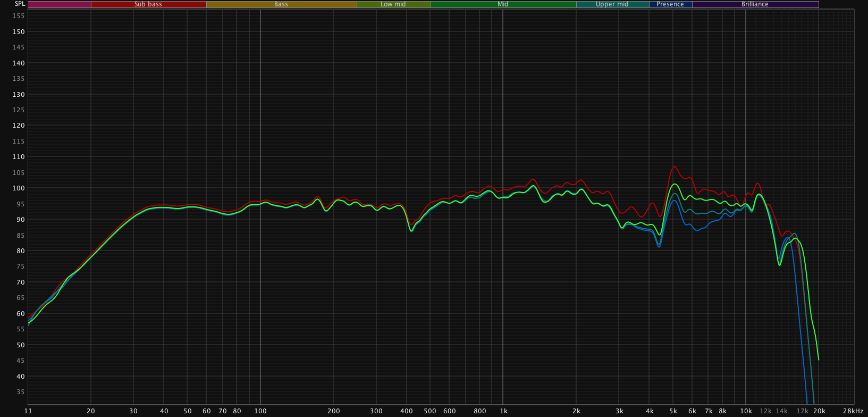Image resolution: width=868 pixels, height=417 pixels.
Task: Click the 110 value on SPL axis
Action: (19, 157)
